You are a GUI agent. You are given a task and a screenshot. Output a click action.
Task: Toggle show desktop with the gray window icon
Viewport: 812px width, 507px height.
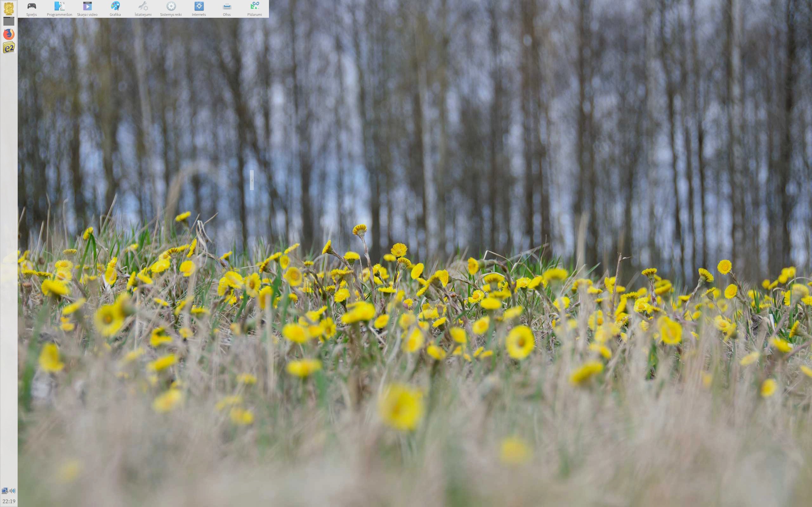(9, 21)
